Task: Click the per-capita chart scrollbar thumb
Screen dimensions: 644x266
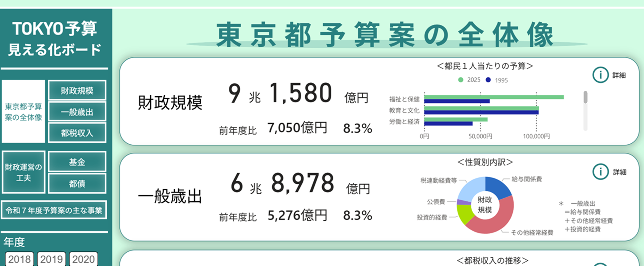Action: click(586, 97)
